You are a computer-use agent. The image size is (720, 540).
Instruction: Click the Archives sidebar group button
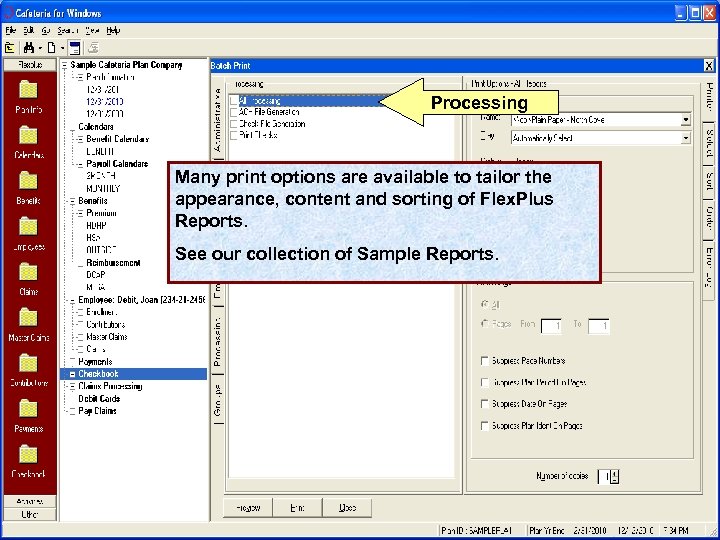[x=30, y=501]
